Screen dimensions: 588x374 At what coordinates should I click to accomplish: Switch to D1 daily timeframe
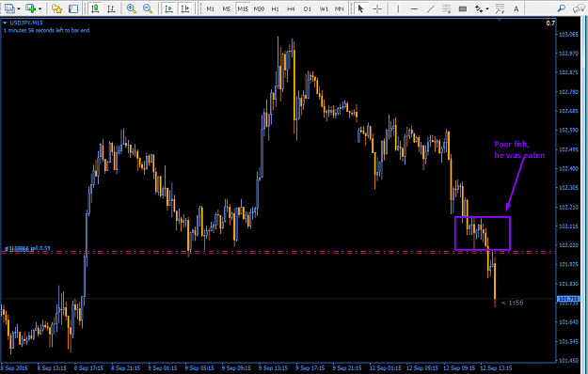(x=308, y=8)
